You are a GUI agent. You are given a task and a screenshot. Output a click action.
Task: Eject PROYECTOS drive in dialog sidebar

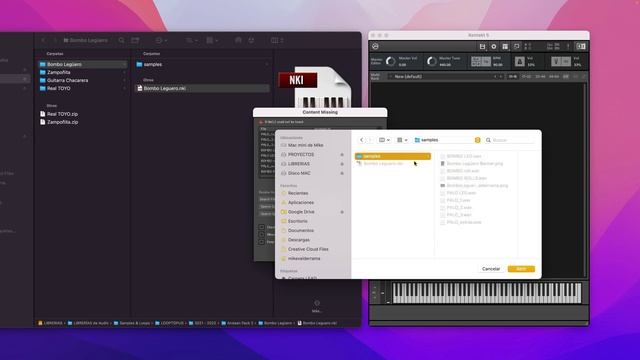[x=342, y=155]
